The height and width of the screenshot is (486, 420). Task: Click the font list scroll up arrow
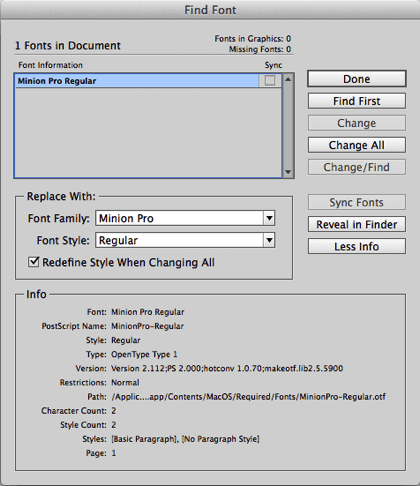coord(288,79)
